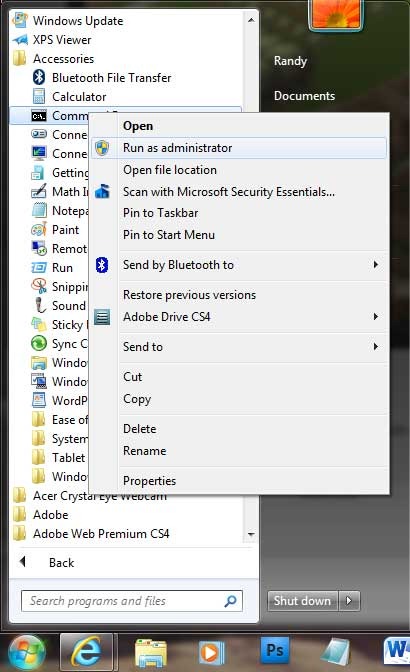Screen dimensions: 410x672
Task: Open Photoshop from the taskbar
Action: point(275,650)
